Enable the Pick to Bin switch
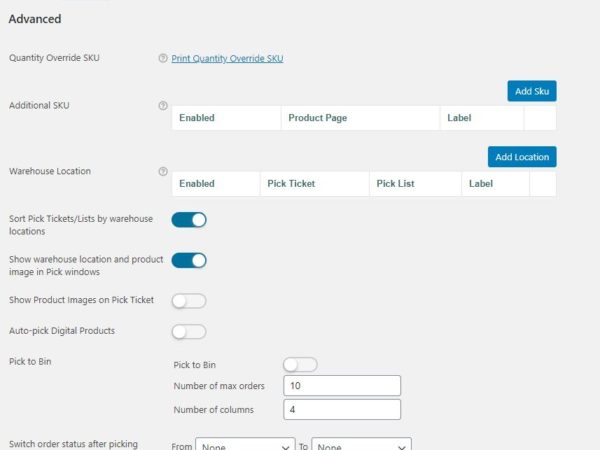The height and width of the screenshot is (450, 600). tap(300, 365)
